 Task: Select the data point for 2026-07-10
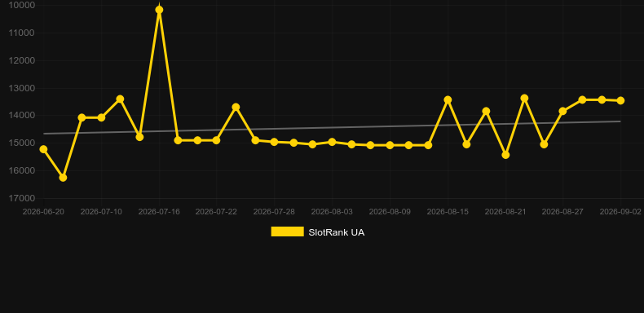[x=101, y=117]
